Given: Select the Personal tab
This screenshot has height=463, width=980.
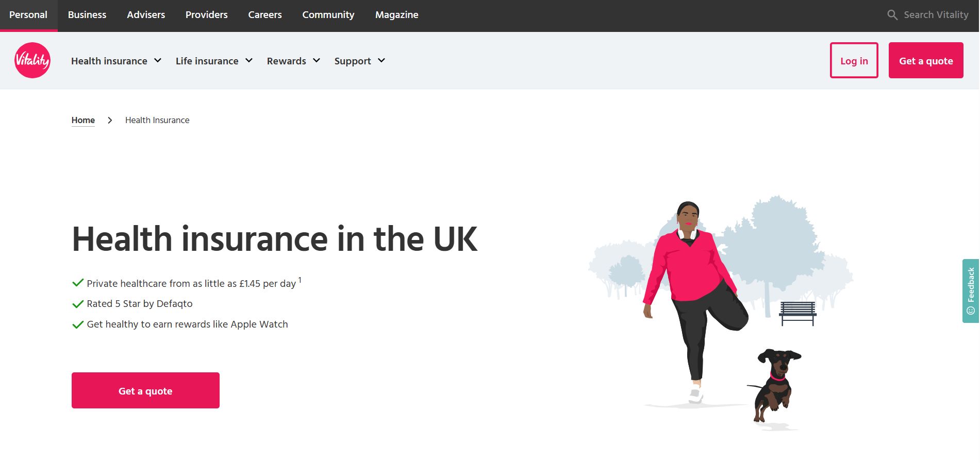Looking at the screenshot, I should click(x=28, y=15).
